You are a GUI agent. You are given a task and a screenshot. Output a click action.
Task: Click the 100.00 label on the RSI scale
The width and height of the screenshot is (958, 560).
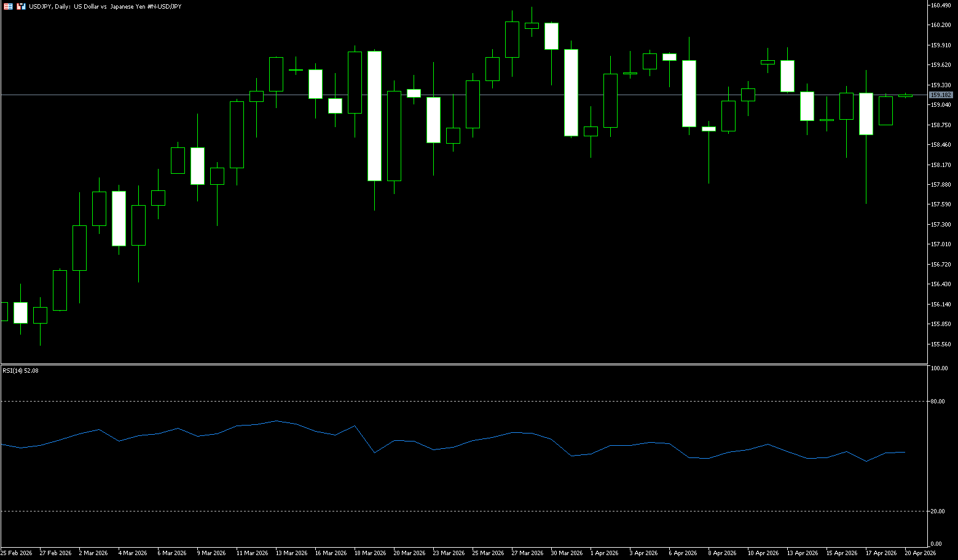tap(939, 368)
